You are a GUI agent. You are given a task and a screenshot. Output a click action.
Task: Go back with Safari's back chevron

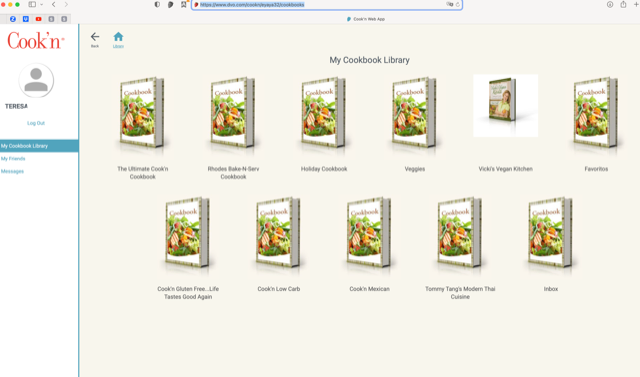[x=53, y=4]
